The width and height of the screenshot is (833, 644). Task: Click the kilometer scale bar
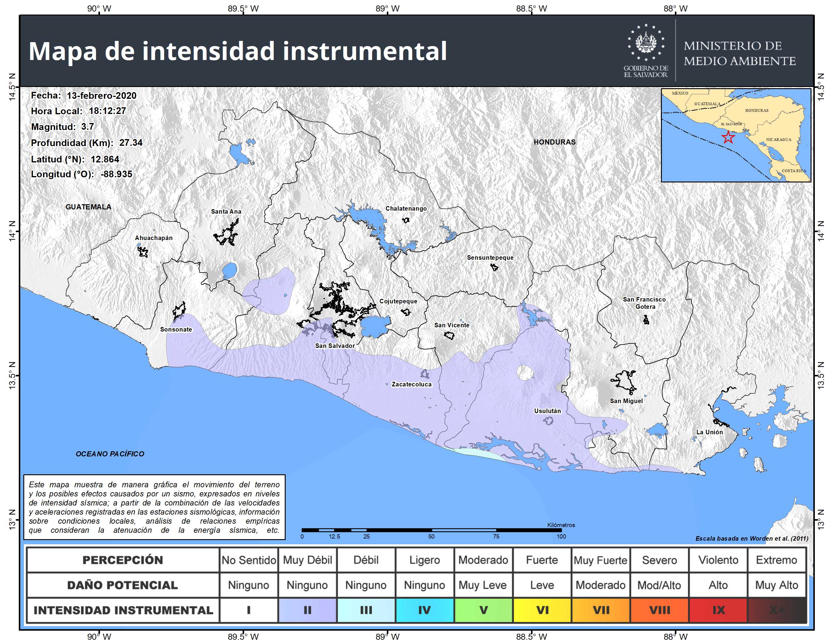431,530
